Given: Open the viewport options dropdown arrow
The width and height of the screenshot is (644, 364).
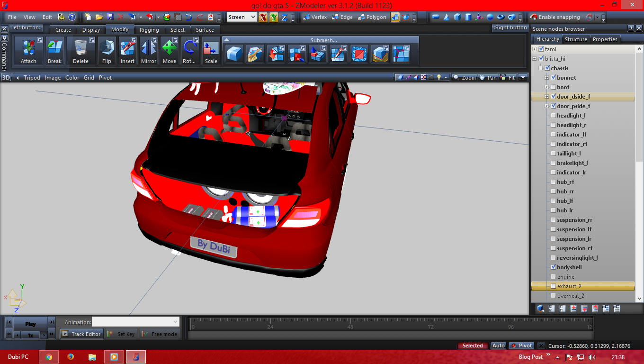Looking at the screenshot, I should click(x=523, y=77).
